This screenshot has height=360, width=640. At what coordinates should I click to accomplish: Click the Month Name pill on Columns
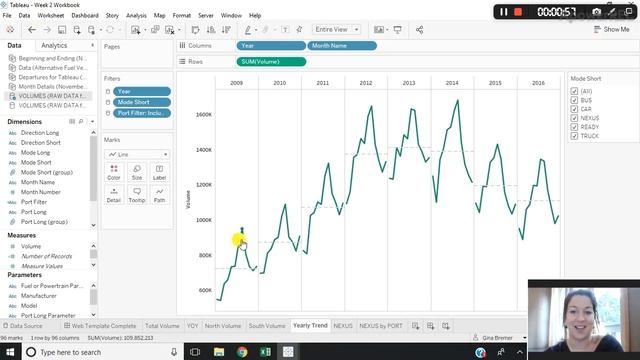[342, 46]
